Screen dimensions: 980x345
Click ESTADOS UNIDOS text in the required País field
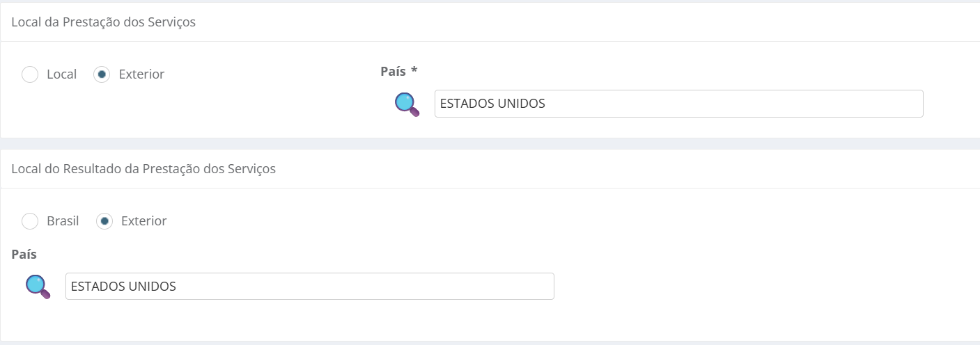coord(492,104)
